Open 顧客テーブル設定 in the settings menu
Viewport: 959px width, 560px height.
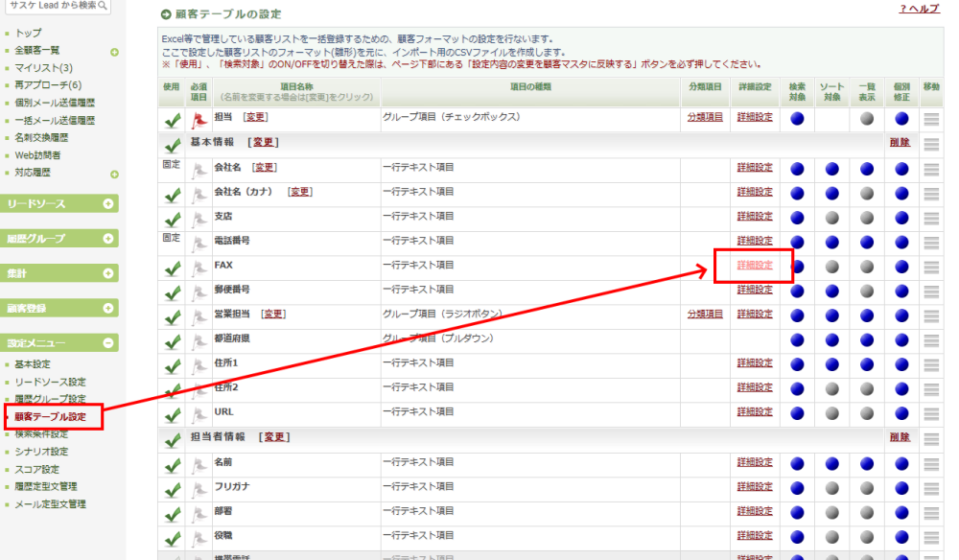point(50,416)
